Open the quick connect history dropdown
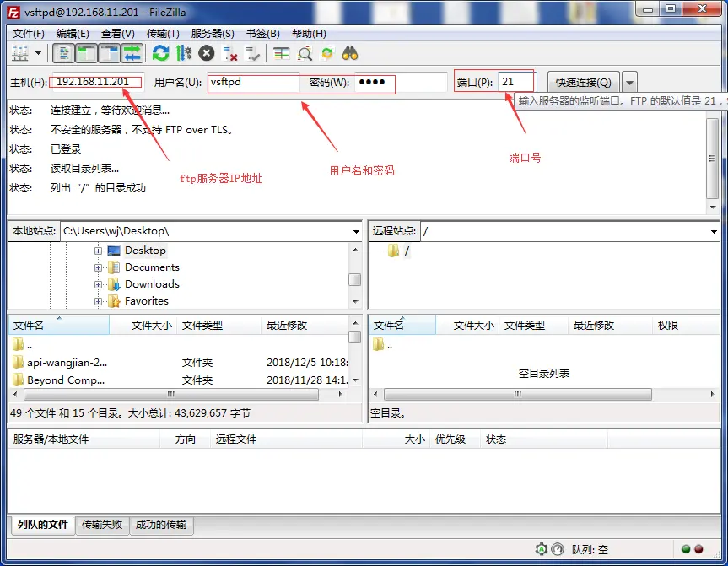728x566 pixels. click(x=629, y=82)
